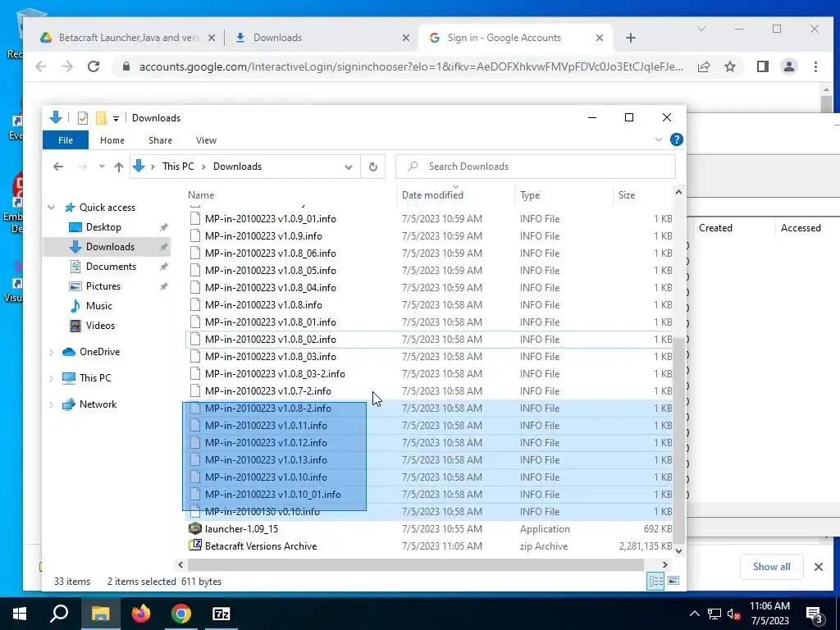
Task: Click the Search Downloads field
Action: coord(536,167)
